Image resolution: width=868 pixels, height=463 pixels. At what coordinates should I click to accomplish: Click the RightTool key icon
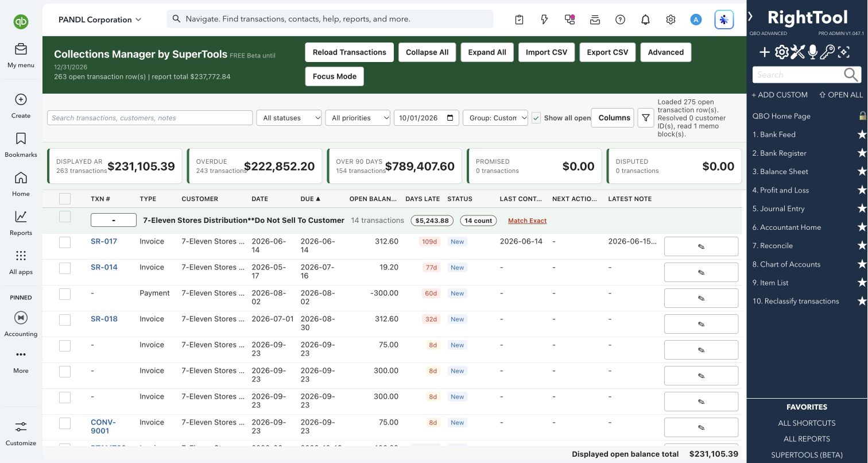tap(827, 53)
